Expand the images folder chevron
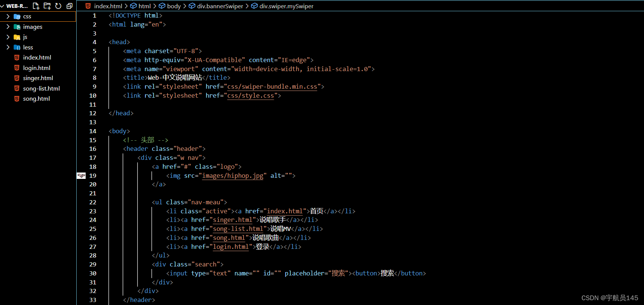 pos(8,27)
